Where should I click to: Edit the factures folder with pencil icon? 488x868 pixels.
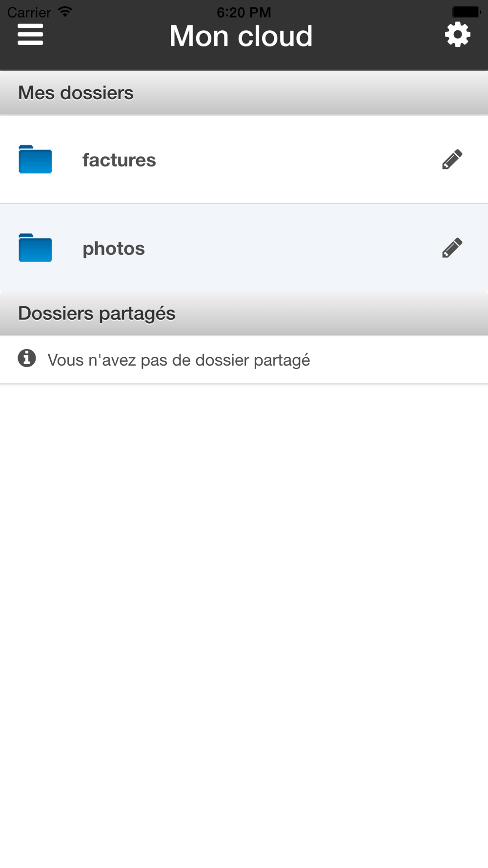452,160
